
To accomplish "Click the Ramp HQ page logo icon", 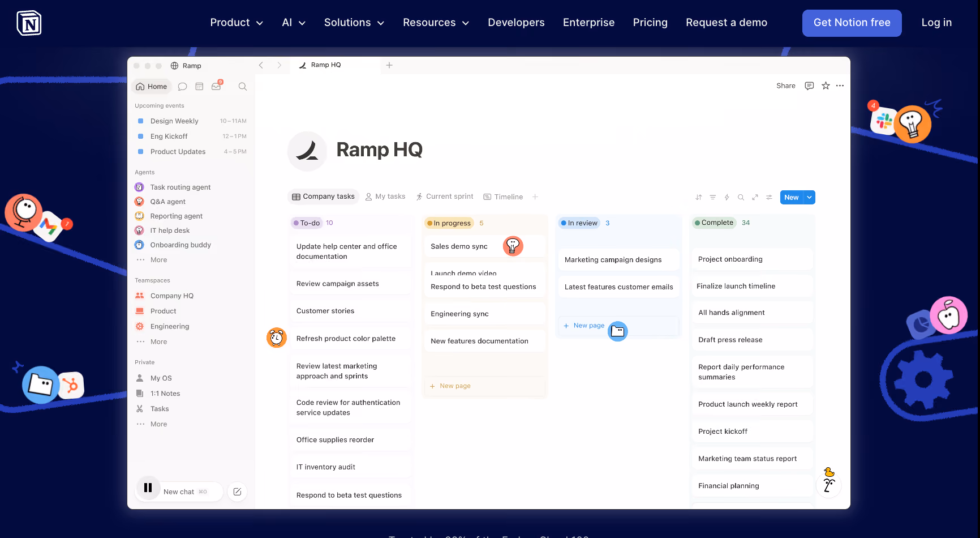I will coord(307,151).
